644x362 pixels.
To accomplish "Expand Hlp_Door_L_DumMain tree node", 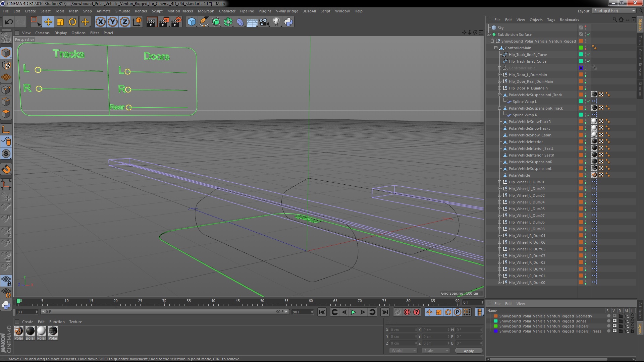I will tap(499, 75).
